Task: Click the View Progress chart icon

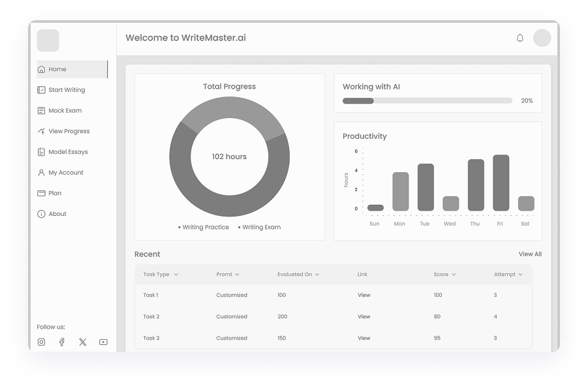Action: (x=41, y=131)
